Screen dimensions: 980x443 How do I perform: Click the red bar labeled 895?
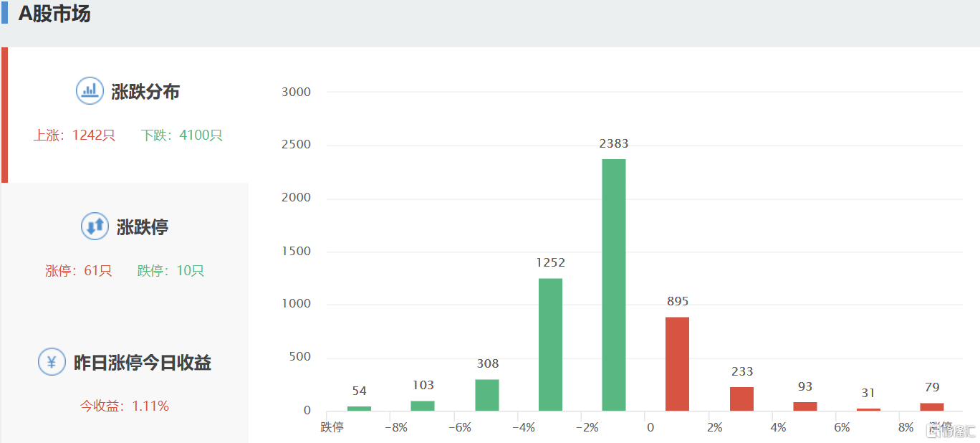click(x=677, y=363)
